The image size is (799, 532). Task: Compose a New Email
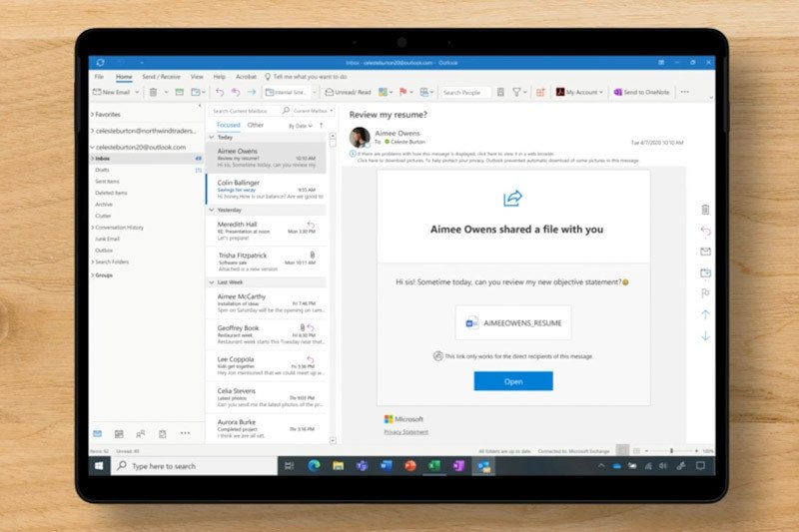click(112, 92)
